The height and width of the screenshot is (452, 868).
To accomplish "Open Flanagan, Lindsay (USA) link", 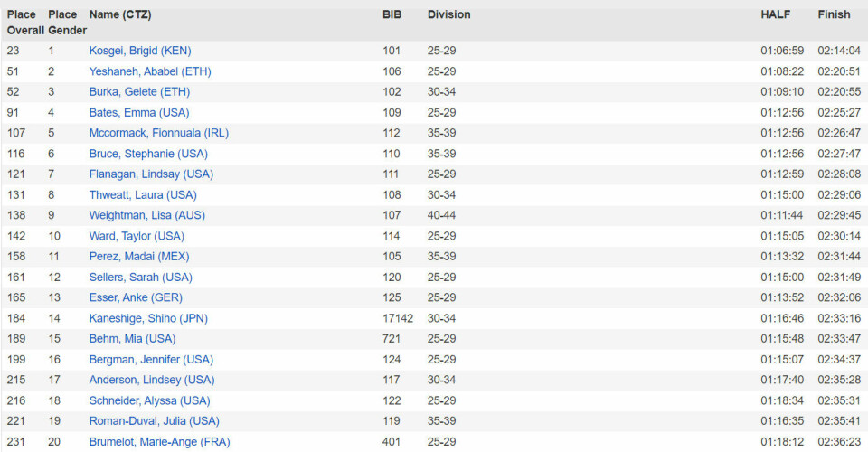I will pyautogui.click(x=151, y=174).
